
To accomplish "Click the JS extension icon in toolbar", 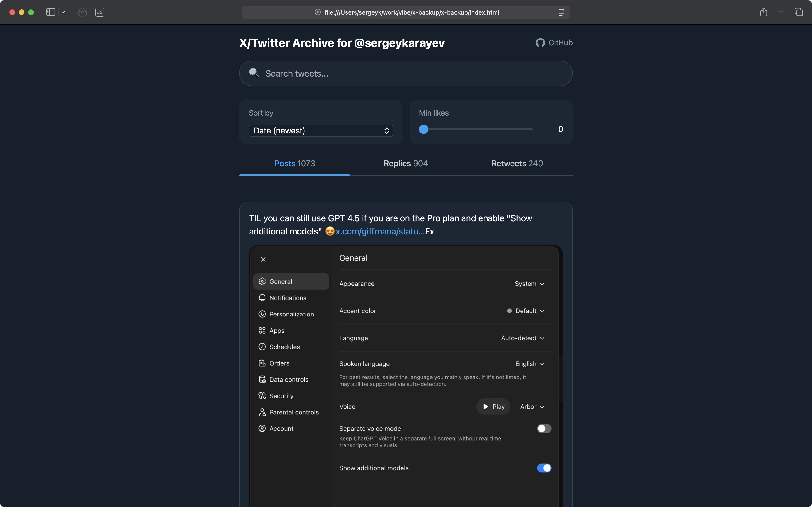I will pyautogui.click(x=100, y=12).
